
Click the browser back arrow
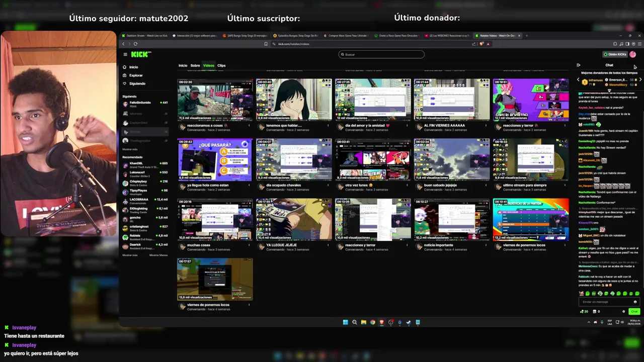(x=123, y=44)
